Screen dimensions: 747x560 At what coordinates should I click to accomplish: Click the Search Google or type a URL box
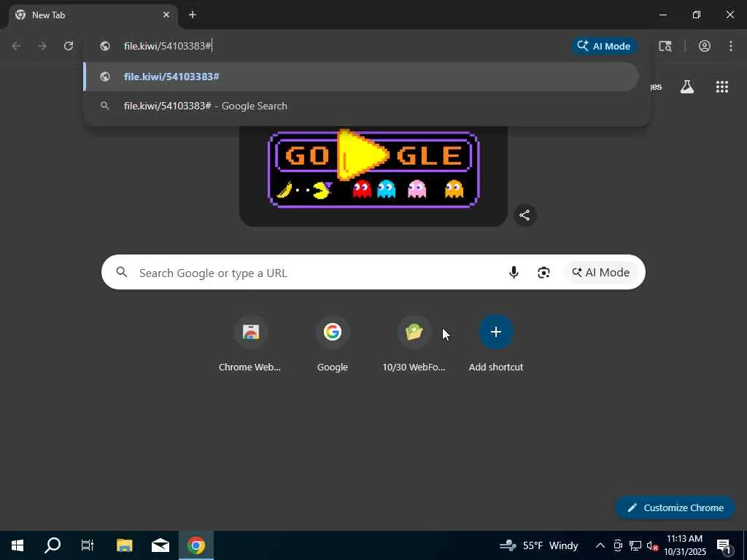click(x=373, y=273)
